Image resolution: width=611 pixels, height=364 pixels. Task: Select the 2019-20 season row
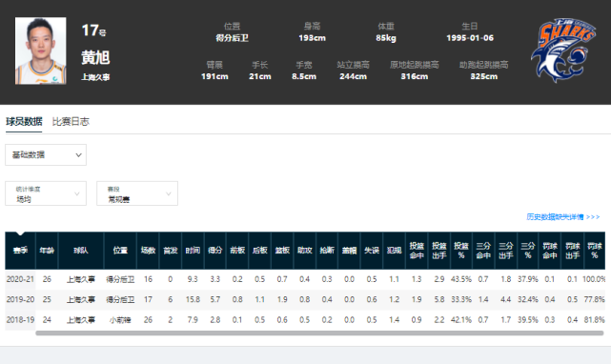[x=305, y=300]
